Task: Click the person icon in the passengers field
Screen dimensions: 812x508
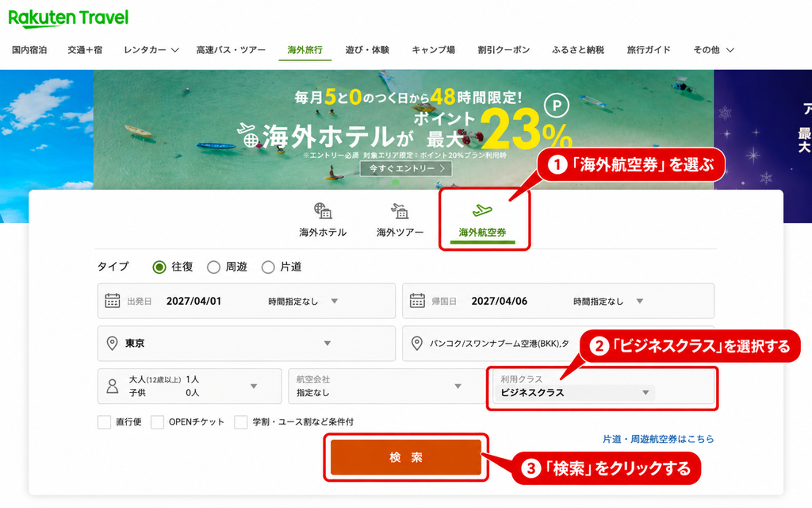Action: click(113, 387)
